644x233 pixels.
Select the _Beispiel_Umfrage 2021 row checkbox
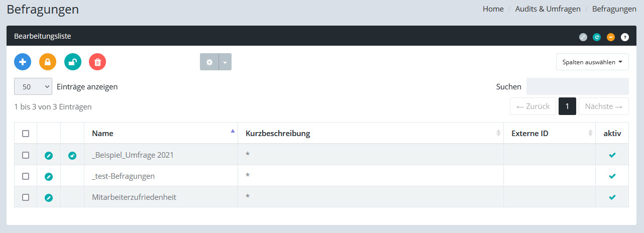click(x=26, y=155)
